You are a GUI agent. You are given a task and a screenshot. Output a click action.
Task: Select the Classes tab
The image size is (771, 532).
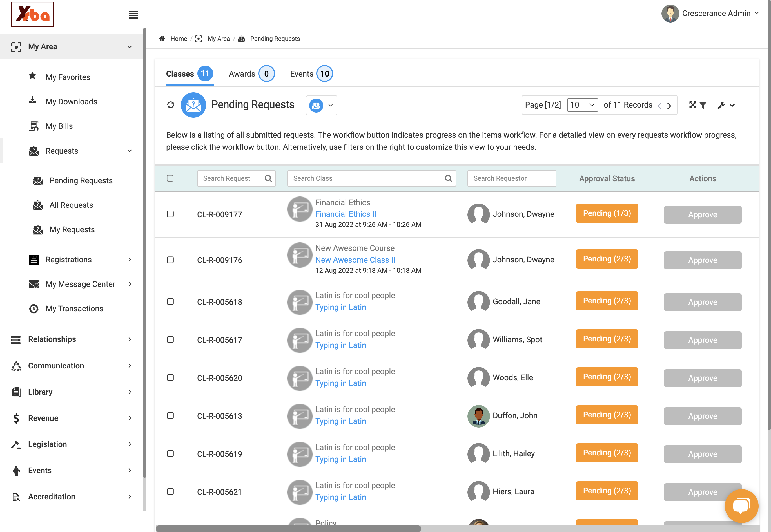(190, 74)
